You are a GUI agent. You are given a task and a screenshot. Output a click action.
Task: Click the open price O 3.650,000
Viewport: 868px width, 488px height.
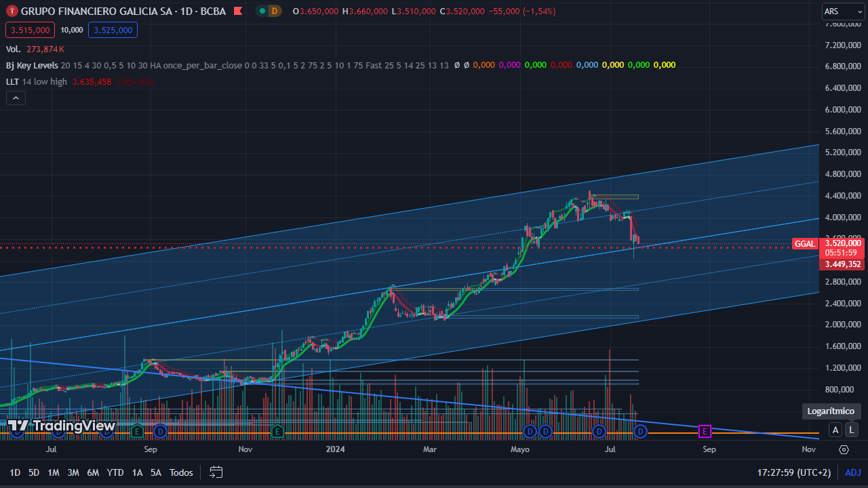pyautogui.click(x=315, y=12)
